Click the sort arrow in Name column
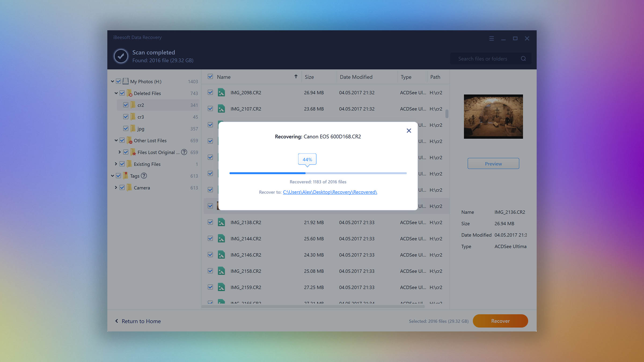This screenshot has width=644, height=362. click(296, 77)
